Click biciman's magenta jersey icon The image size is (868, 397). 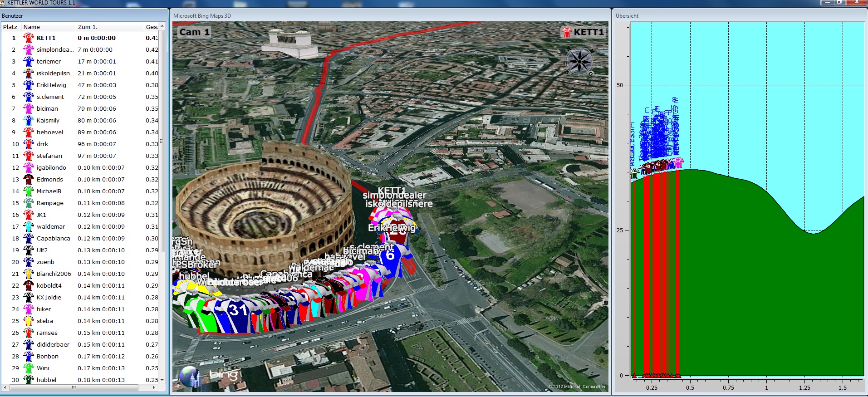pos(29,109)
